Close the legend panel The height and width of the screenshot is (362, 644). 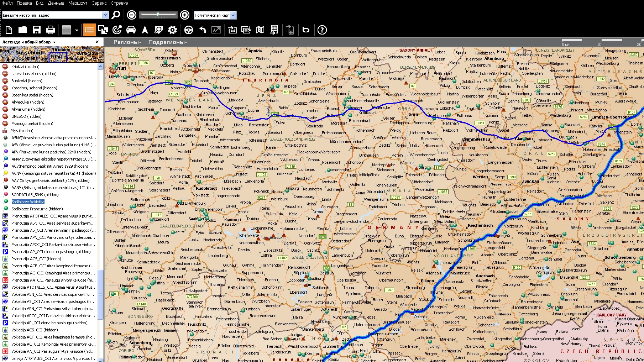pos(97,42)
